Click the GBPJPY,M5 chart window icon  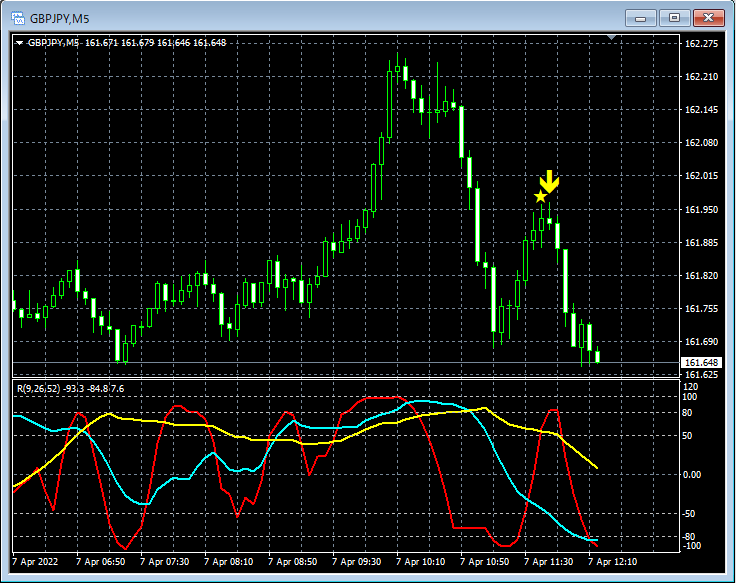pos(18,19)
